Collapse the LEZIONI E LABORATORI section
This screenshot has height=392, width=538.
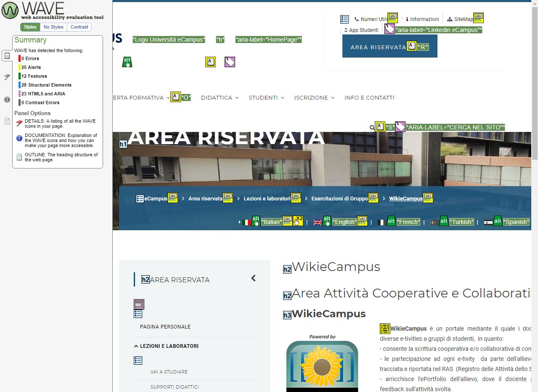[166, 346]
